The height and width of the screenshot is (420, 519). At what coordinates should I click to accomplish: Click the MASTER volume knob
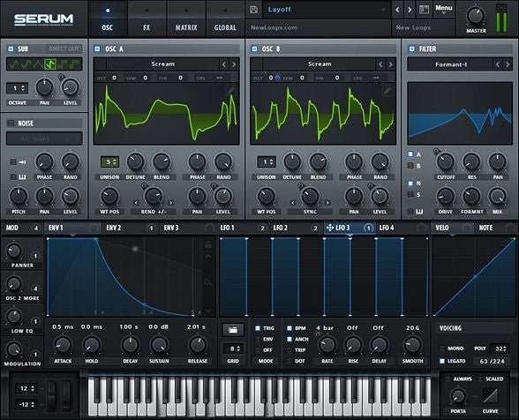476,16
